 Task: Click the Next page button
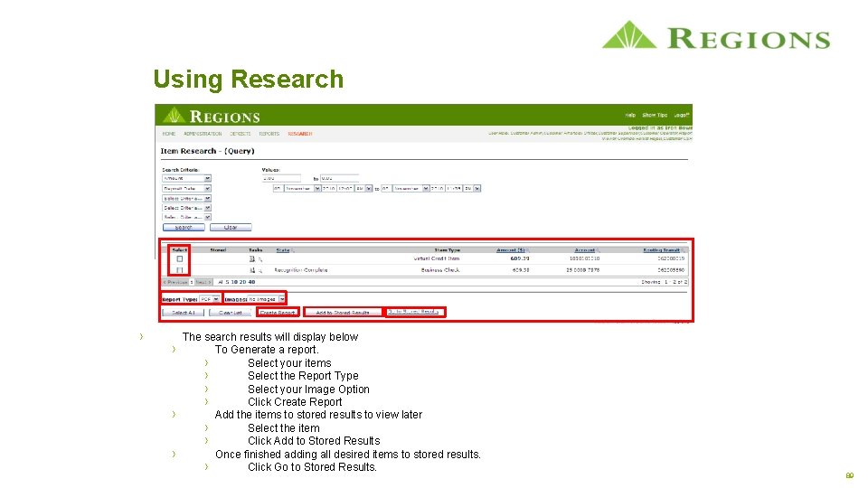click(203, 282)
